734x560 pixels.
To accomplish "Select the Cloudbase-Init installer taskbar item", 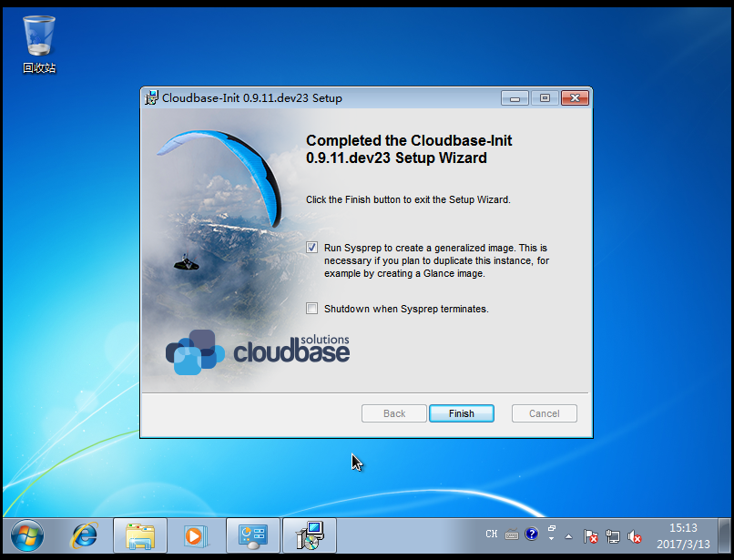I will click(310, 535).
